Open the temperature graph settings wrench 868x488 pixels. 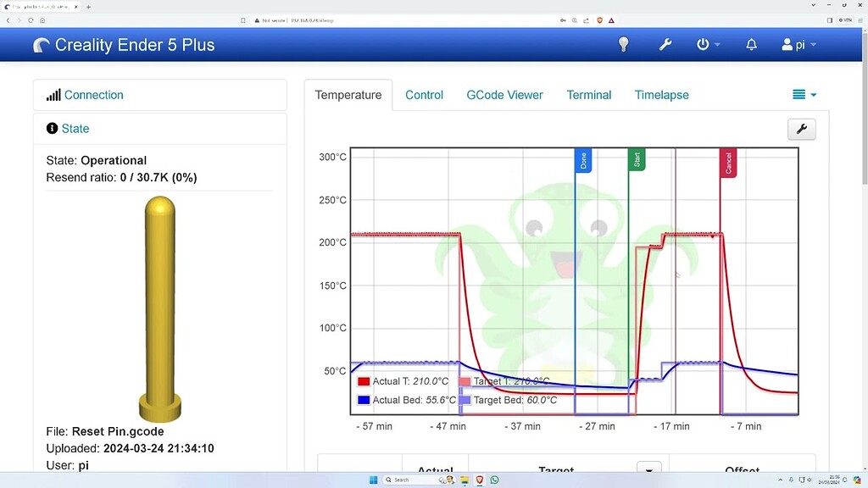[802, 128]
